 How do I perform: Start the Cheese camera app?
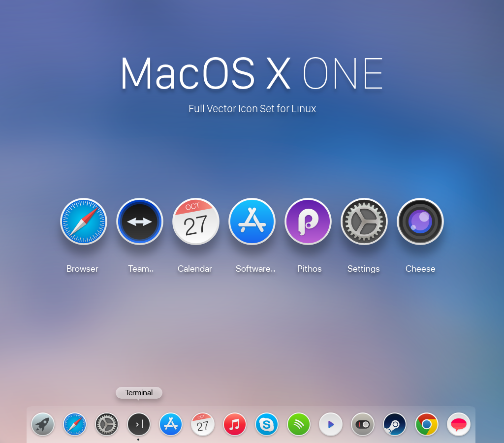420,221
